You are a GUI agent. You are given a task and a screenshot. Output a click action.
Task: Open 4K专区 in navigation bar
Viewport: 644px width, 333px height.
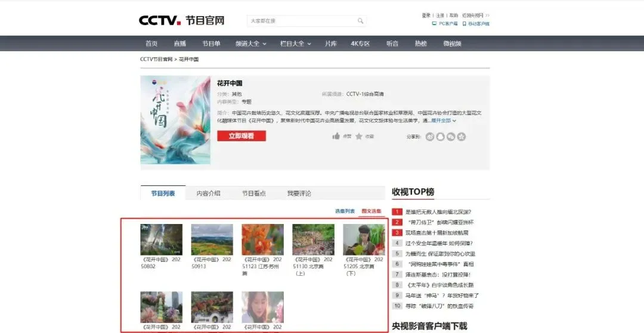point(360,43)
